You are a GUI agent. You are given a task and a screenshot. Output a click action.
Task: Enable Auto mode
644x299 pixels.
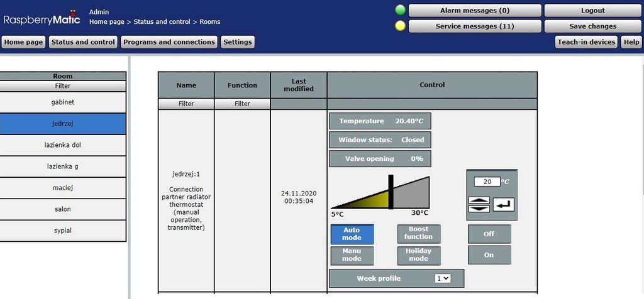coord(352,234)
